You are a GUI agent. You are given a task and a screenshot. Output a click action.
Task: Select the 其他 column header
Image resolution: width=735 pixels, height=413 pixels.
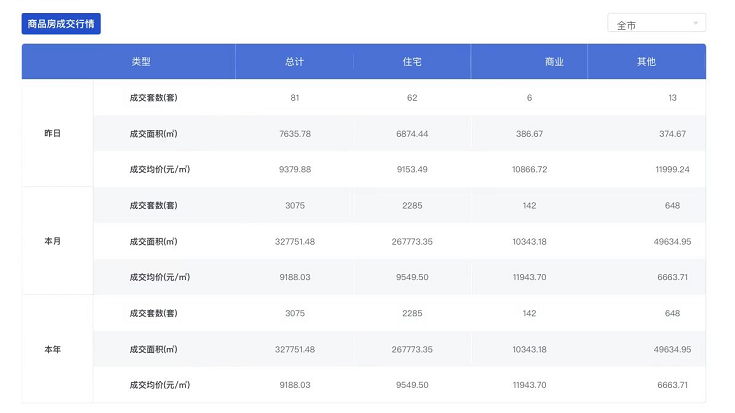[647, 62]
